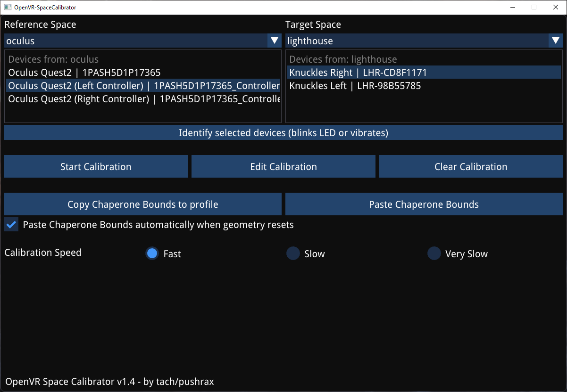Close the OpenVR-SpaceCalibrator window
The height and width of the screenshot is (392, 567).
tap(556, 7)
